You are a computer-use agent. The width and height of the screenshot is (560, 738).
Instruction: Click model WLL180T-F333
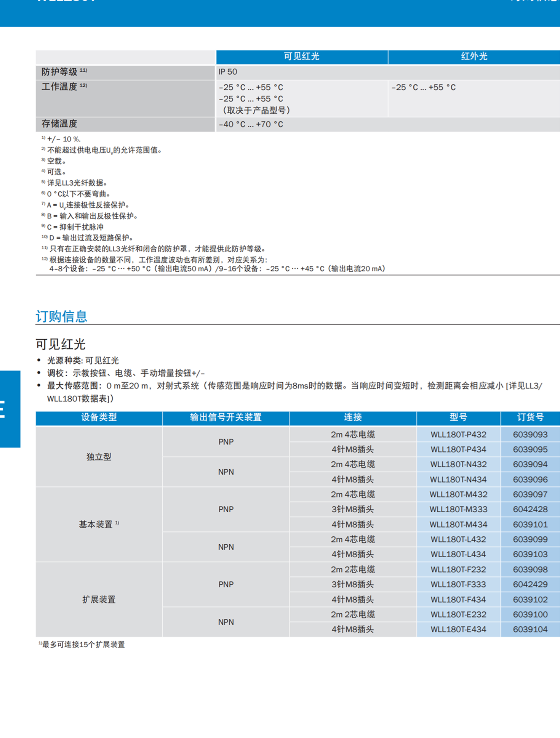tap(459, 584)
